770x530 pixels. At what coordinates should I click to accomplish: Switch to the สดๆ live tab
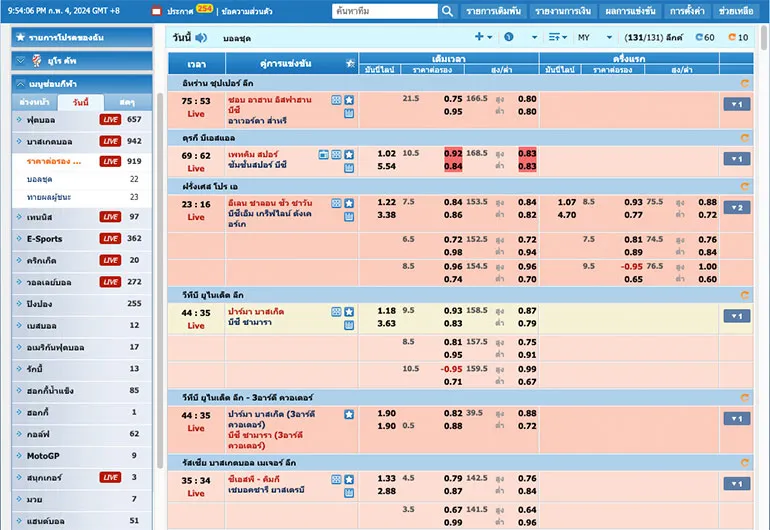(127, 103)
